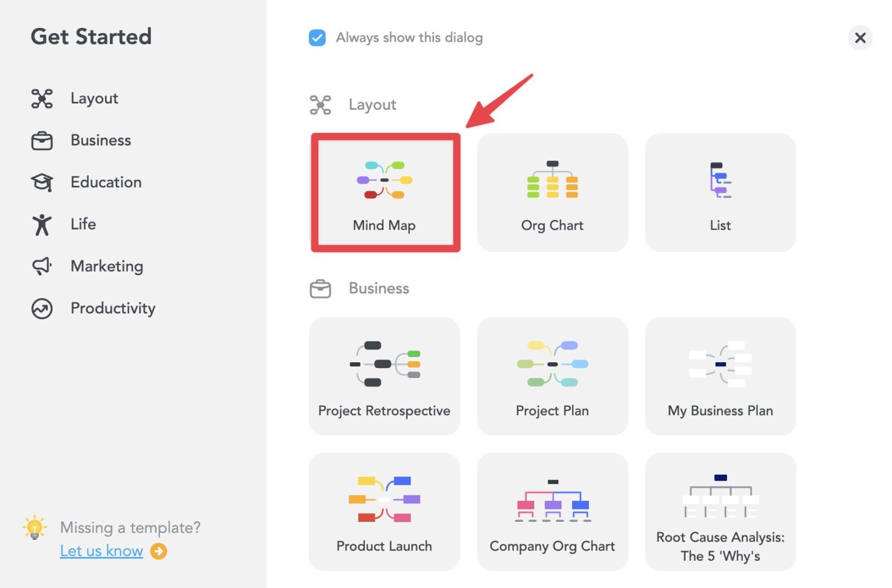Jump to the Marketing templates category

pyautogui.click(x=106, y=266)
